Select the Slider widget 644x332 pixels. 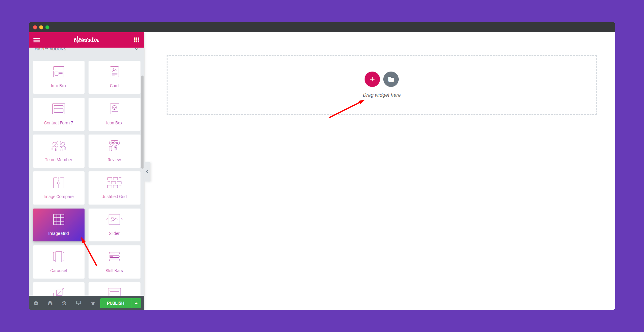tap(114, 225)
